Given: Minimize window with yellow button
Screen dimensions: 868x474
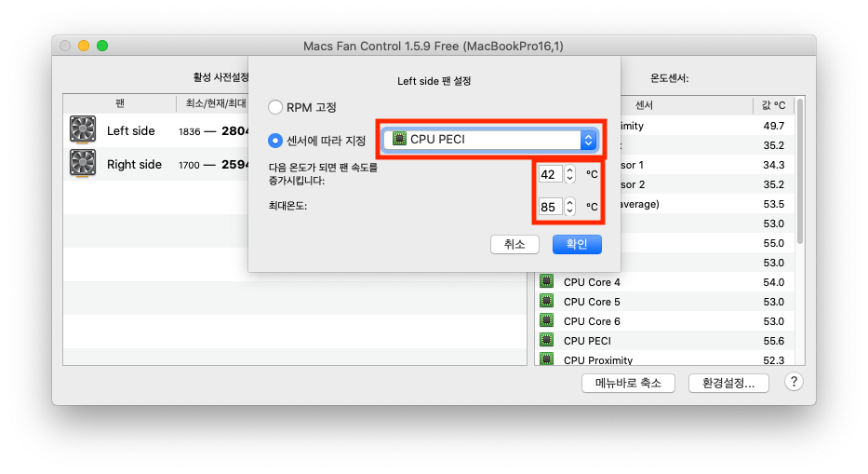Looking at the screenshot, I should [84, 46].
